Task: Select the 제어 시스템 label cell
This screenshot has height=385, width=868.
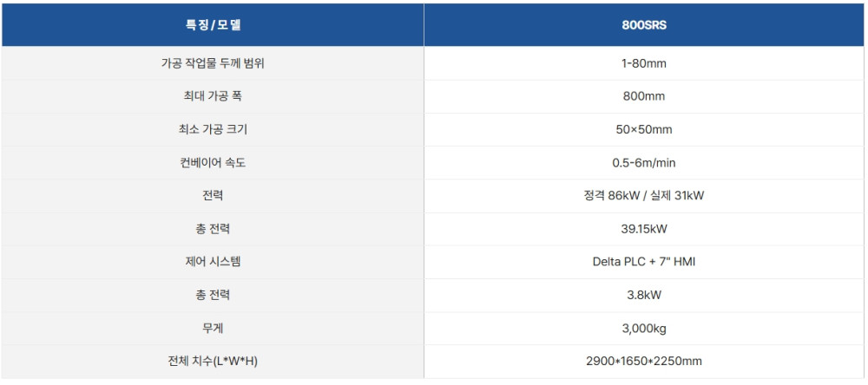Action: 213,261
